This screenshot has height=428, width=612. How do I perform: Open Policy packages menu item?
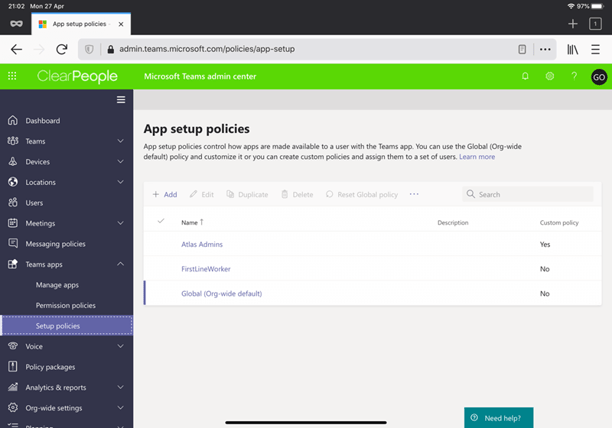[50, 367]
